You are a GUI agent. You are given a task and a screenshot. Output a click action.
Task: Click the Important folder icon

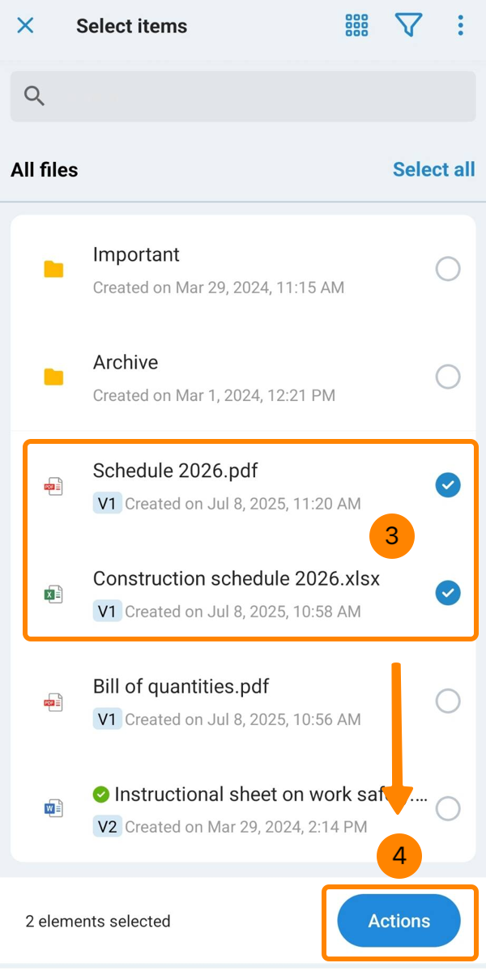(53, 269)
